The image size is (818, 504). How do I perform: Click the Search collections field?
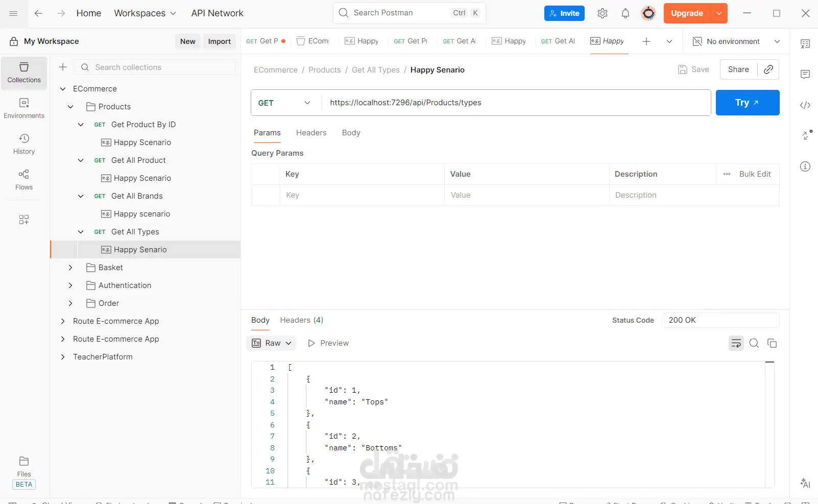(155, 67)
